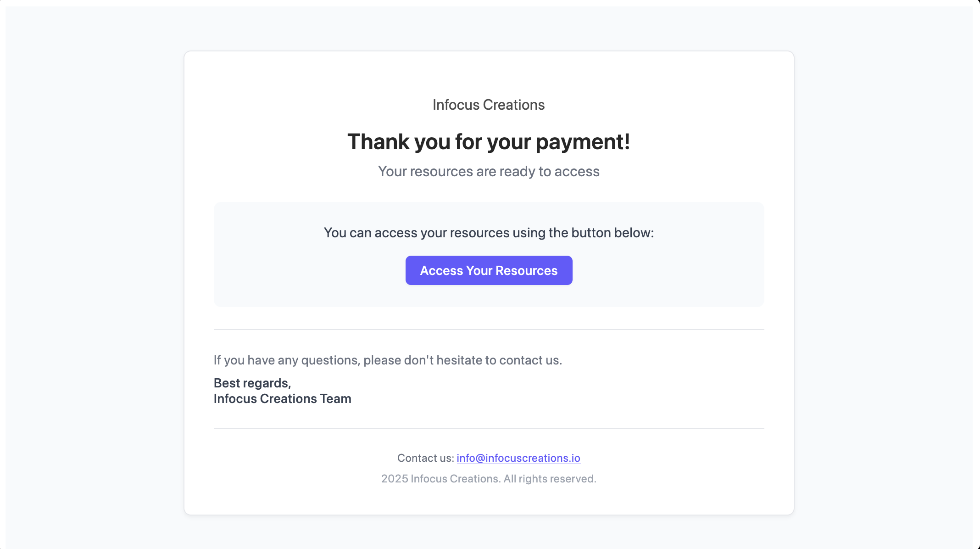
Task: Click the divider line above the footer contact
Action: [x=489, y=429]
